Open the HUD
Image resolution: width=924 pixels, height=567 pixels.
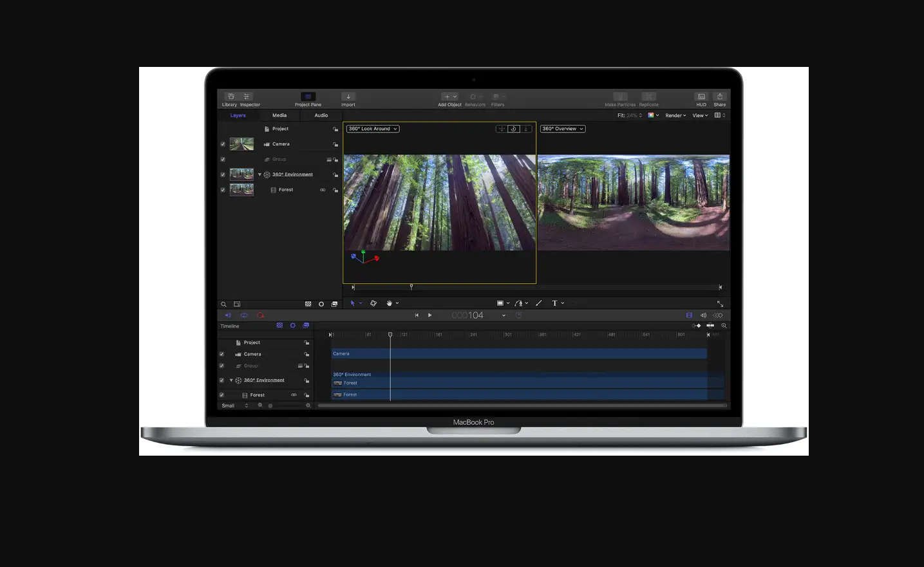701,97
